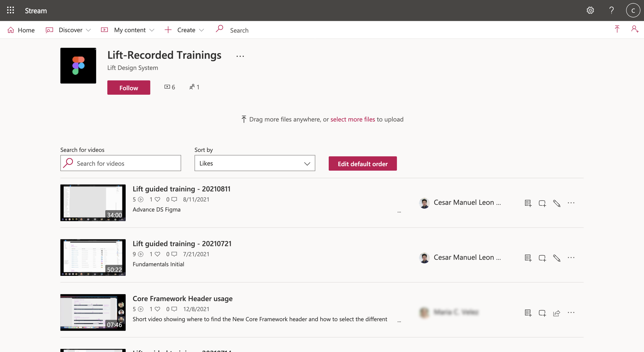Screen dimensions: 644x352
Task: Click the upload arrow icon in navbar
Action: [x=617, y=29]
